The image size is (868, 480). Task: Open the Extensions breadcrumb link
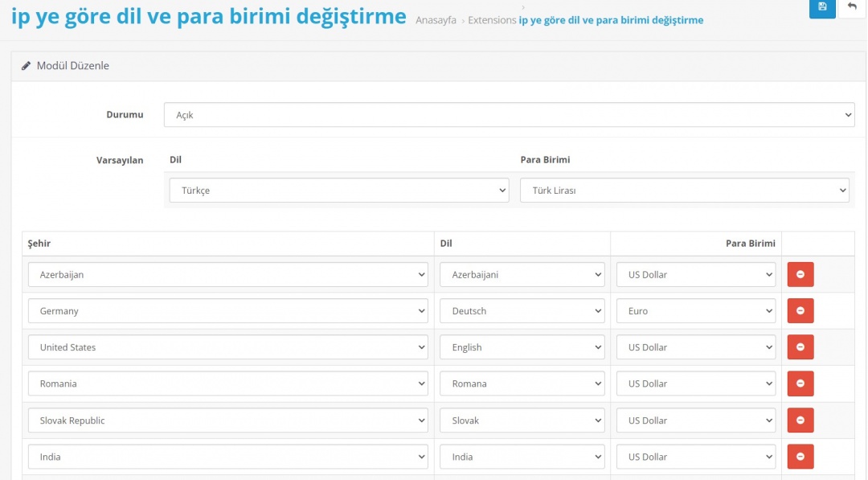click(x=492, y=20)
